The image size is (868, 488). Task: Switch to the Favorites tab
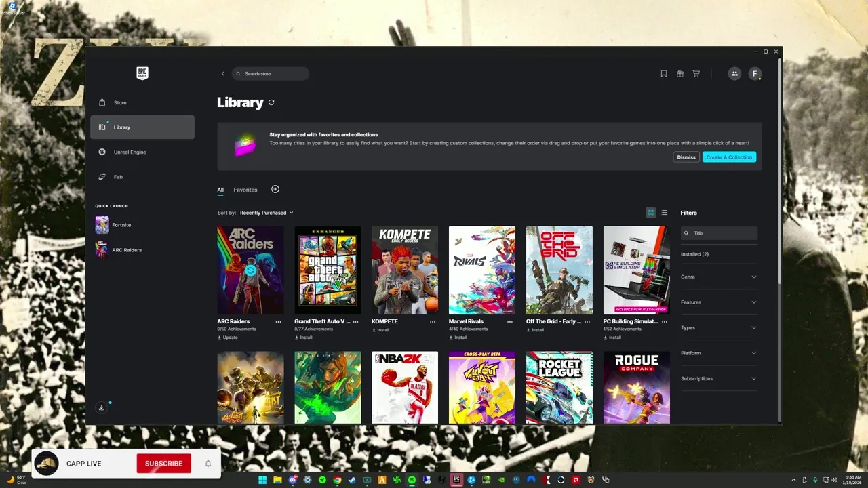[245, 190]
